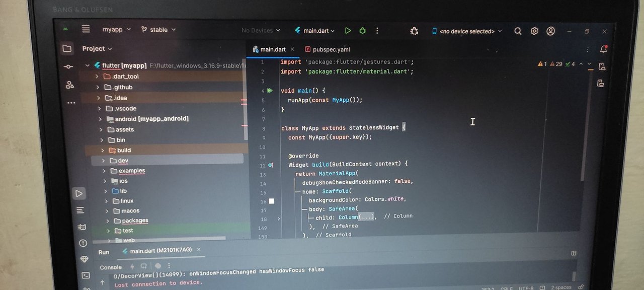The height and width of the screenshot is (290, 644).
Task: Open the Problems tool window icon
Action: [x=83, y=243]
